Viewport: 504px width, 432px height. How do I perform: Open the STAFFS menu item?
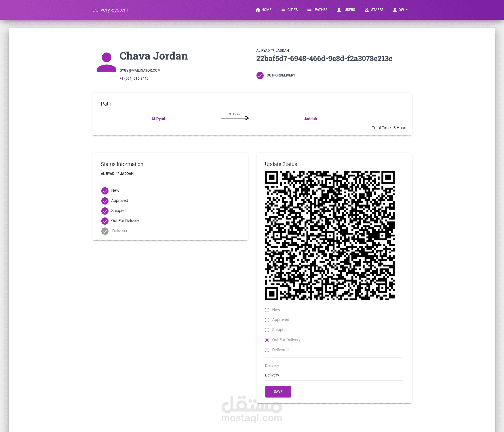pyautogui.click(x=374, y=10)
